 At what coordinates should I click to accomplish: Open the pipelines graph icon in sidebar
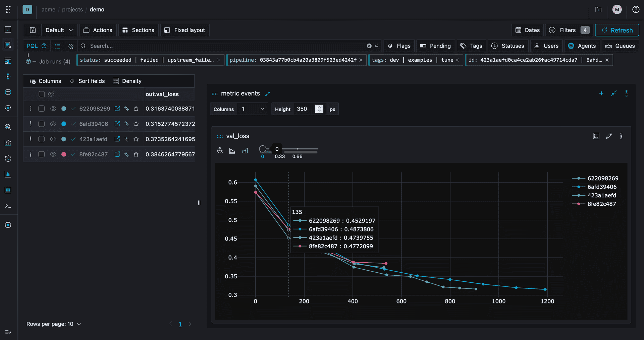tap(8, 76)
